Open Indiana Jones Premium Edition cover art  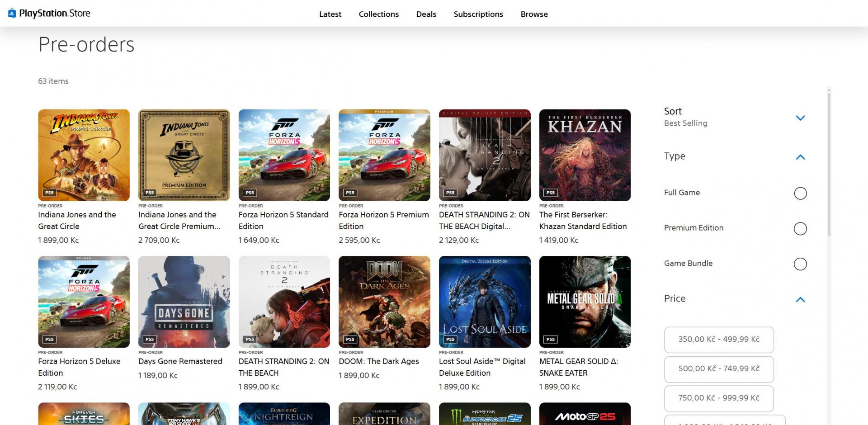pos(184,155)
